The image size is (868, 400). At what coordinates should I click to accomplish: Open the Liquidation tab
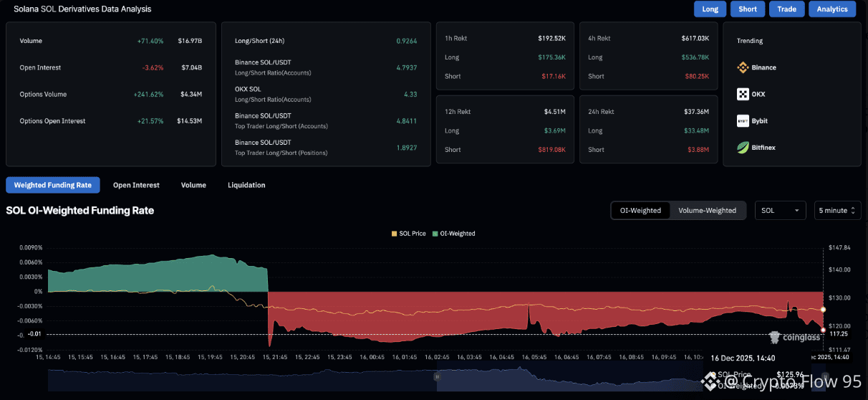click(x=246, y=185)
